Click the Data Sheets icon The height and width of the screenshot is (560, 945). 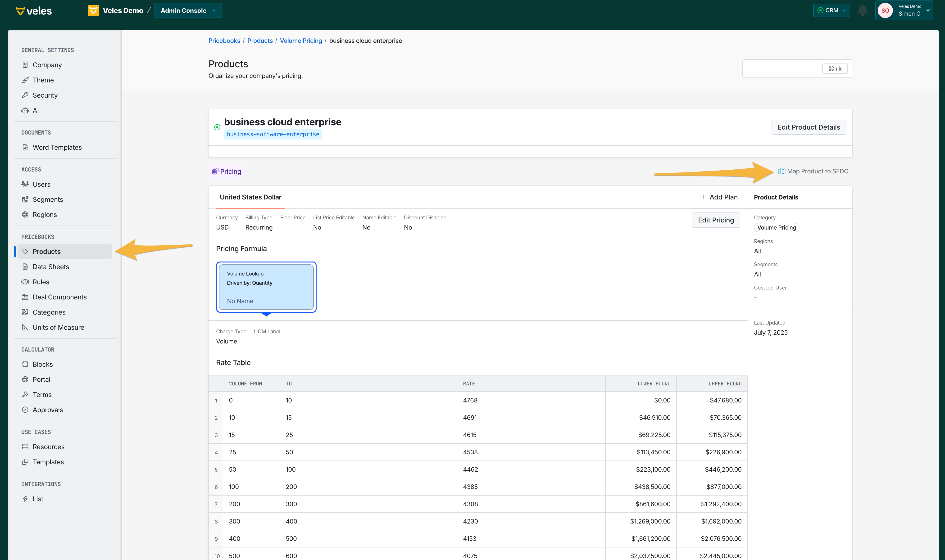25,267
